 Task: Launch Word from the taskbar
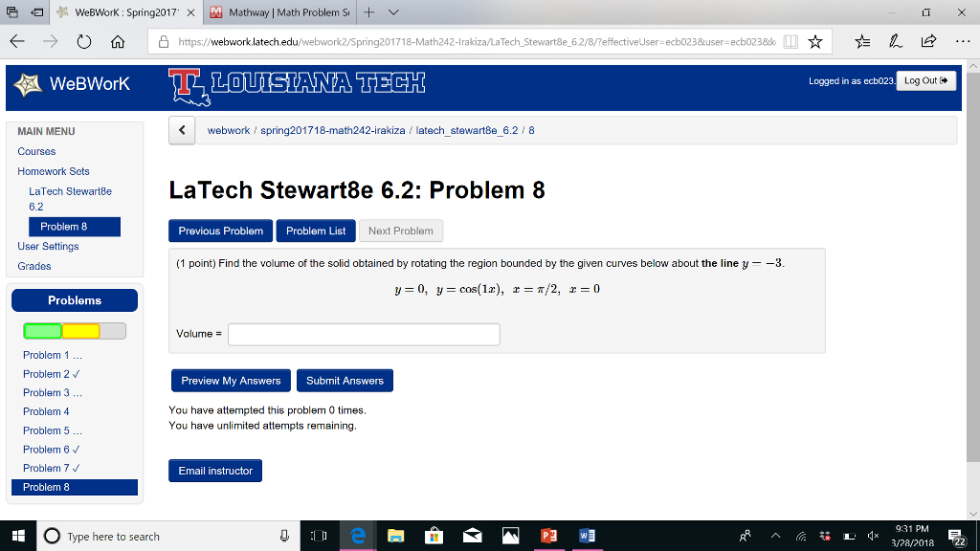click(x=586, y=534)
